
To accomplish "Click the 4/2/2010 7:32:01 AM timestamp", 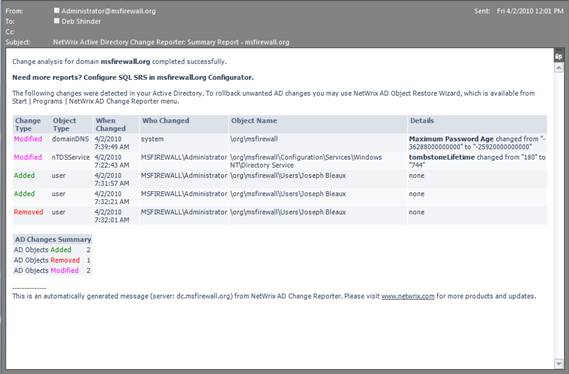I will coord(112,216).
